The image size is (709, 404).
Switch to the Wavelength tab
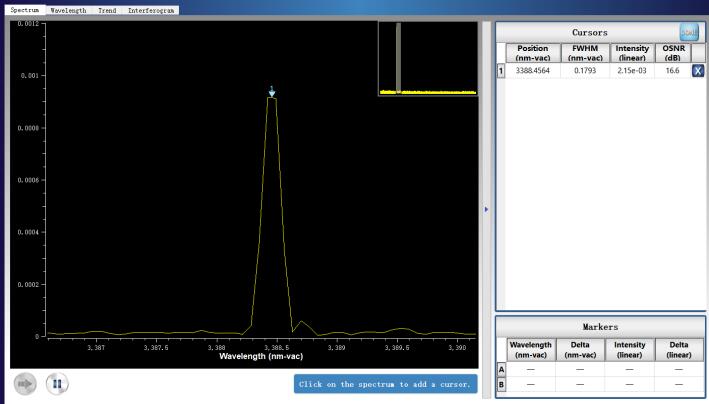[x=68, y=9]
